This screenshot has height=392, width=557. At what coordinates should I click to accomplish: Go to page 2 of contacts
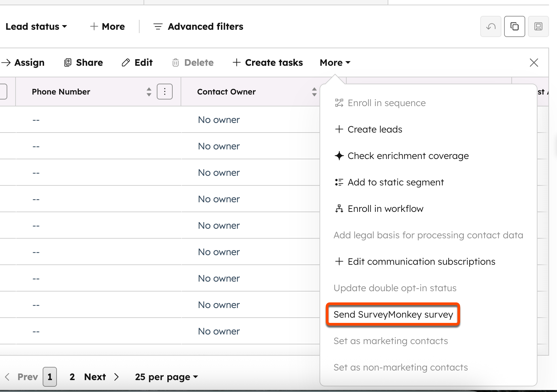pyautogui.click(x=72, y=377)
